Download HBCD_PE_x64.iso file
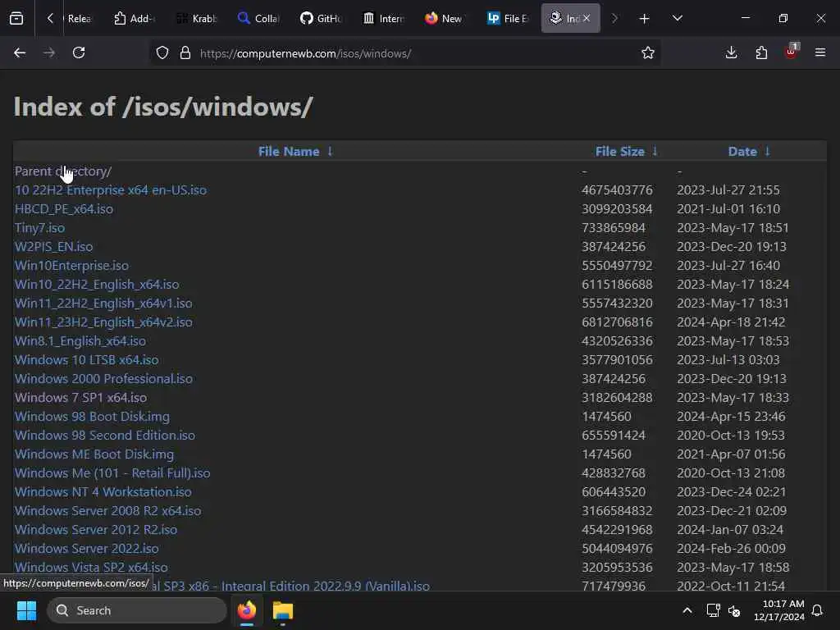 (64, 209)
